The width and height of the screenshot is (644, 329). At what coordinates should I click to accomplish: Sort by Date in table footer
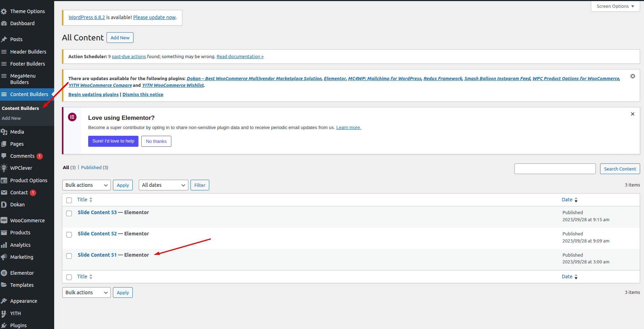[570, 277]
